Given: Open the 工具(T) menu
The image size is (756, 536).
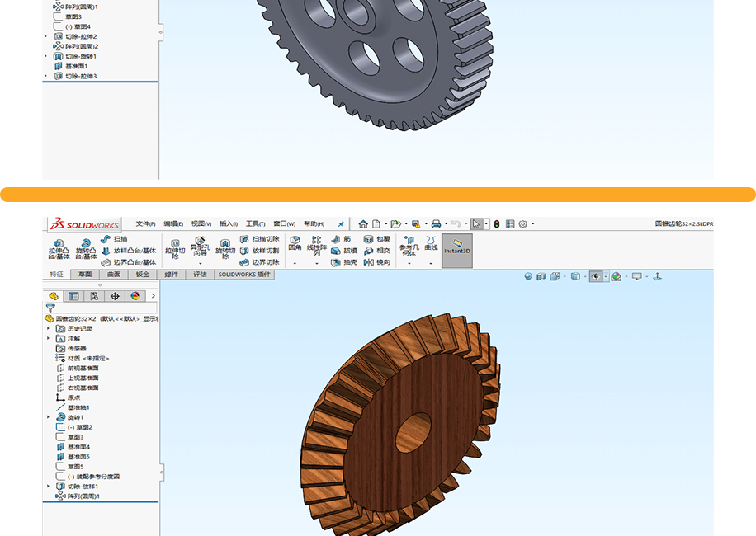Looking at the screenshot, I should point(256,224).
